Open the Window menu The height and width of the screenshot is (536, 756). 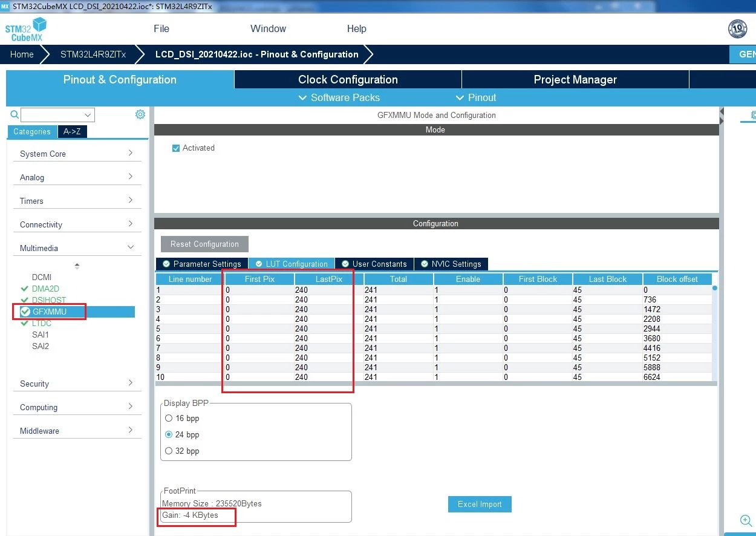pyautogui.click(x=268, y=28)
